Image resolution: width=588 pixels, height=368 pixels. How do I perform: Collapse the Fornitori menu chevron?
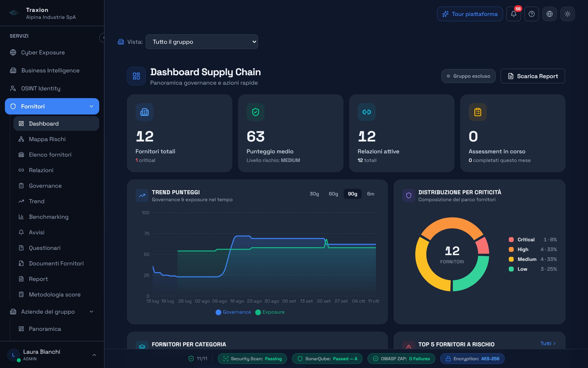click(x=91, y=106)
